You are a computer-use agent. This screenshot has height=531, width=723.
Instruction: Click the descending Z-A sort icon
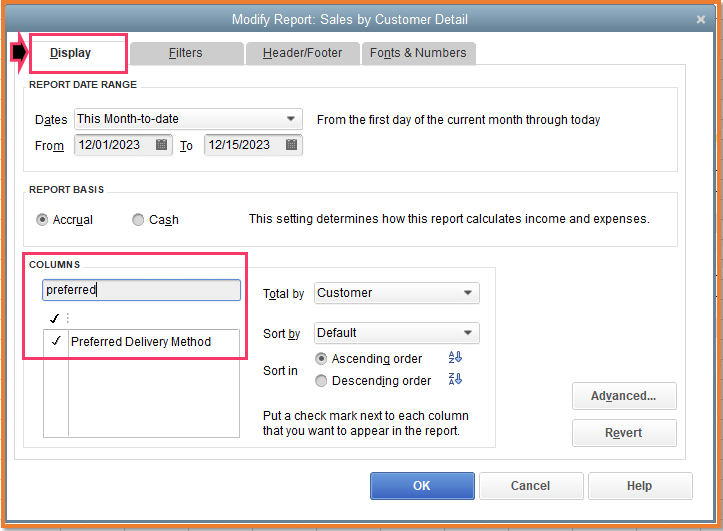(456, 380)
